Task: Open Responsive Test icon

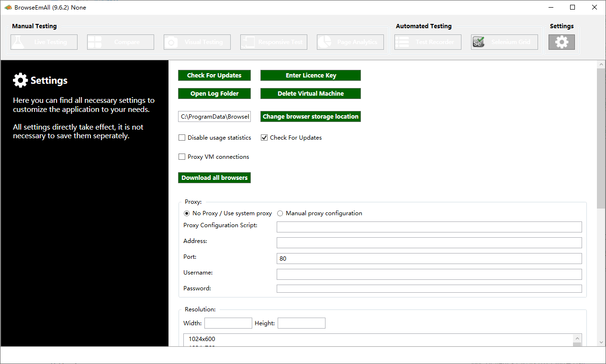Action: click(247, 42)
